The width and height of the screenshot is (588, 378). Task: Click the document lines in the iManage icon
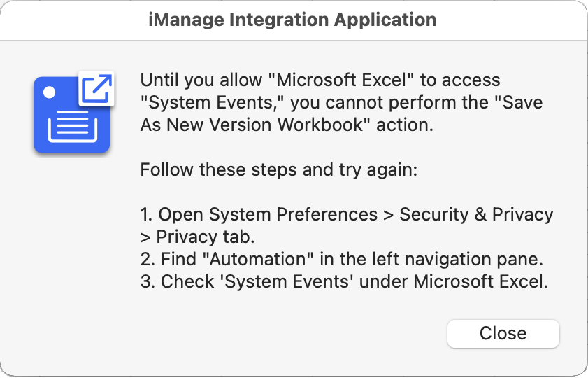tap(71, 129)
